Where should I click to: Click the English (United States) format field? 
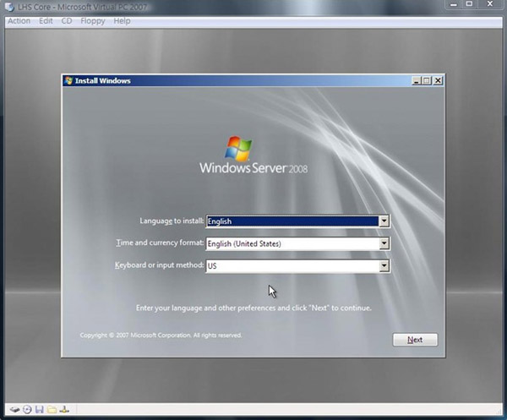coord(292,243)
